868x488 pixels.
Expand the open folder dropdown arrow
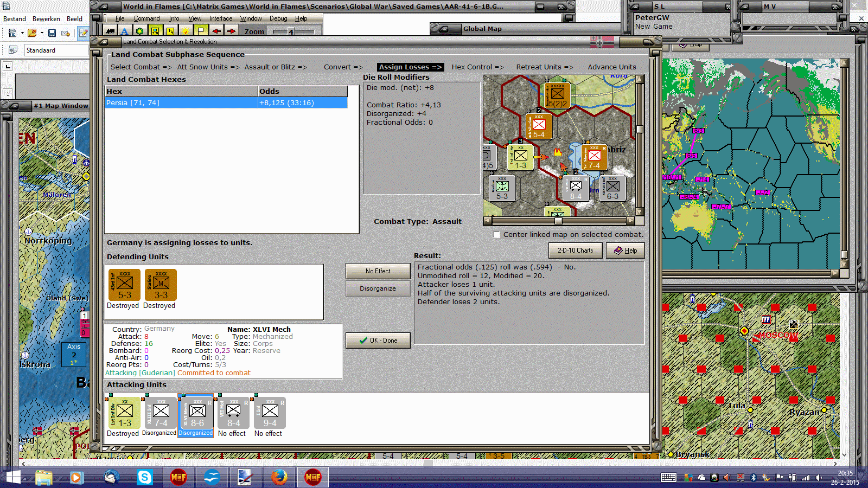[x=42, y=33]
